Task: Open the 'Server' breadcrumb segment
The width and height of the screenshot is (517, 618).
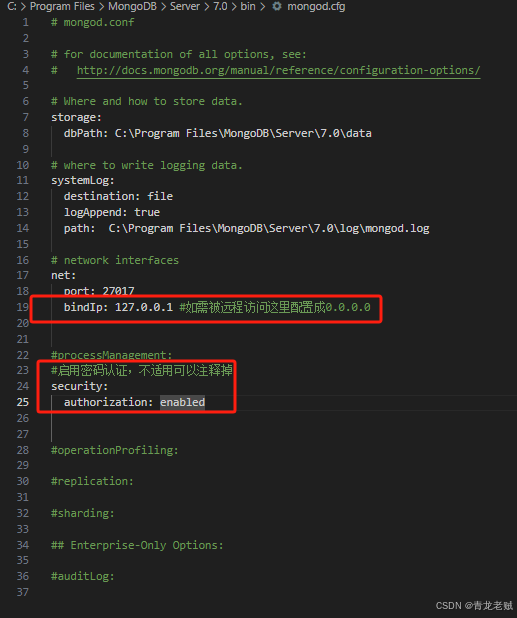Action: 185,6
